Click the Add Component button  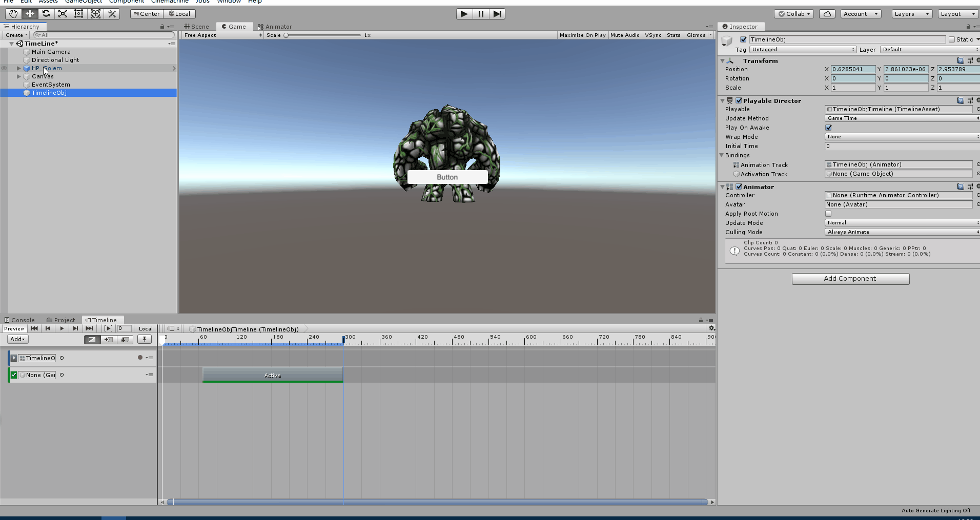850,279
